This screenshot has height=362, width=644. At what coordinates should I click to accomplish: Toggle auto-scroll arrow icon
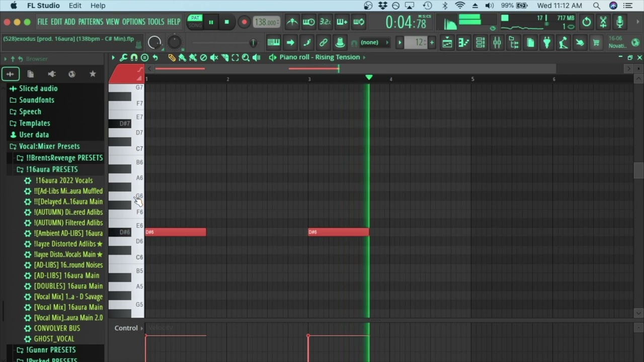pyautogui.click(x=290, y=43)
